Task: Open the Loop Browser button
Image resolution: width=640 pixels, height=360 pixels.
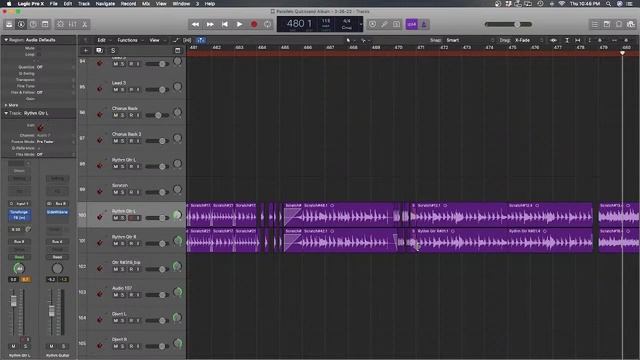Action: click(x=619, y=24)
